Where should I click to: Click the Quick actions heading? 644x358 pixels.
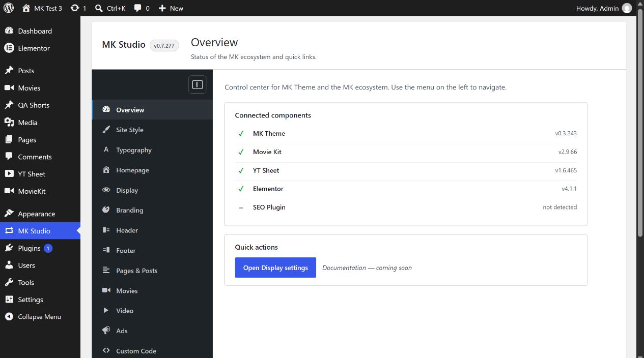coord(257,247)
